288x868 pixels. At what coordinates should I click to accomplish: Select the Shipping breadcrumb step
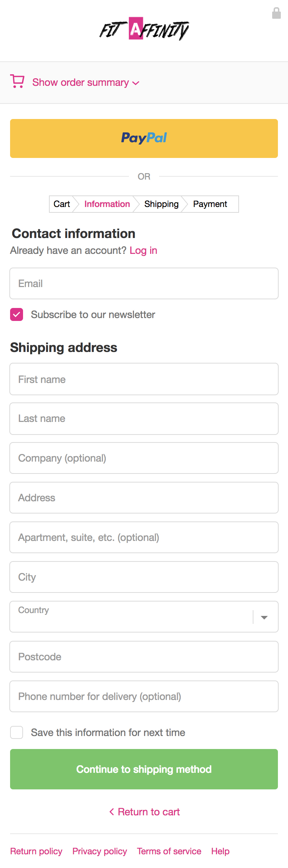point(161,204)
